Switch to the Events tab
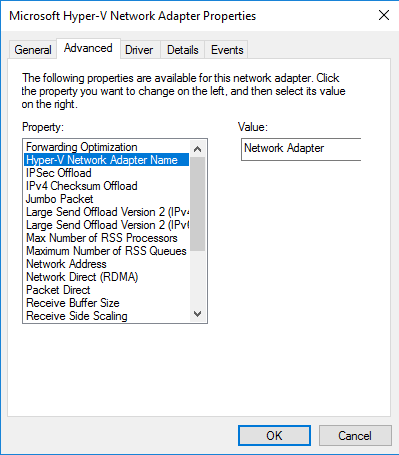 [x=227, y=50]
